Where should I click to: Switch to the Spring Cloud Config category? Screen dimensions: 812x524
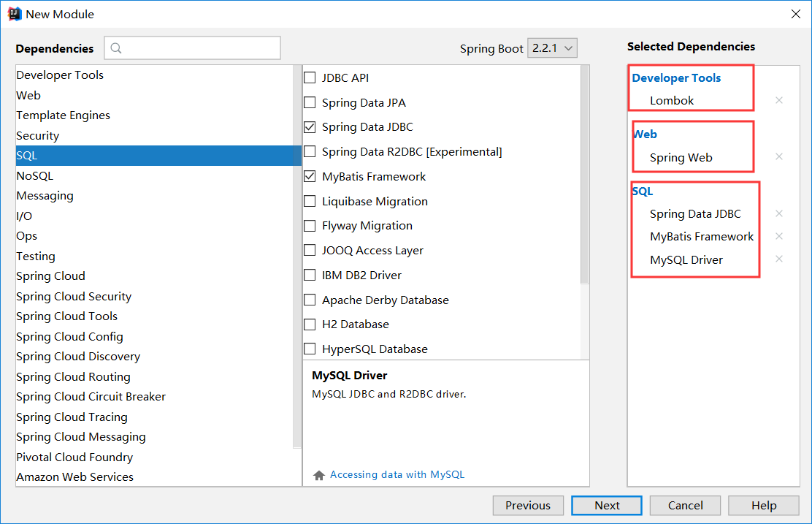(x=69, y=336)
